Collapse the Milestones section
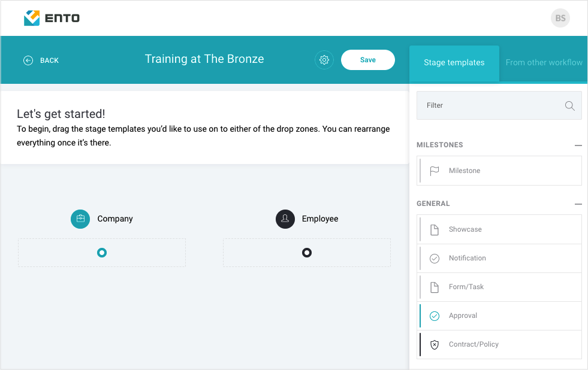The height and width of the screenshot is (370, 588). [x=578, y=145]
